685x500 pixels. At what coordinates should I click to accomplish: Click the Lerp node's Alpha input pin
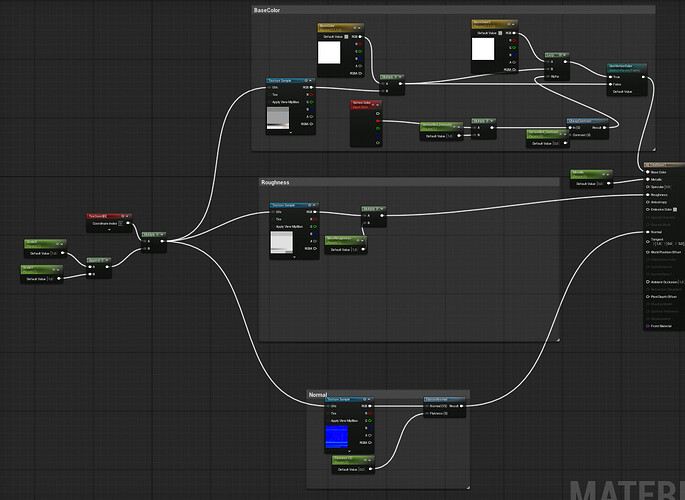click(x=548, y=75)
